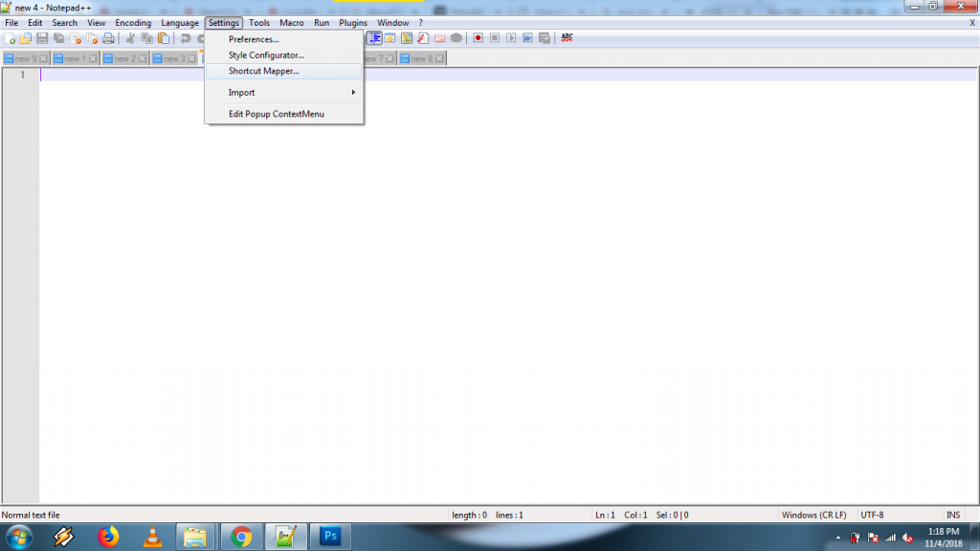Image resolution: width=980 pixels, height=551 pixels.
Task: Click the Print toolbar icon
Action: [108, 38]
